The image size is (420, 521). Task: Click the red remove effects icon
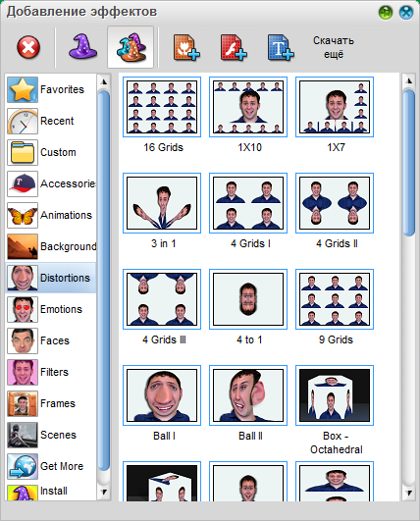(x=28, y=47)
